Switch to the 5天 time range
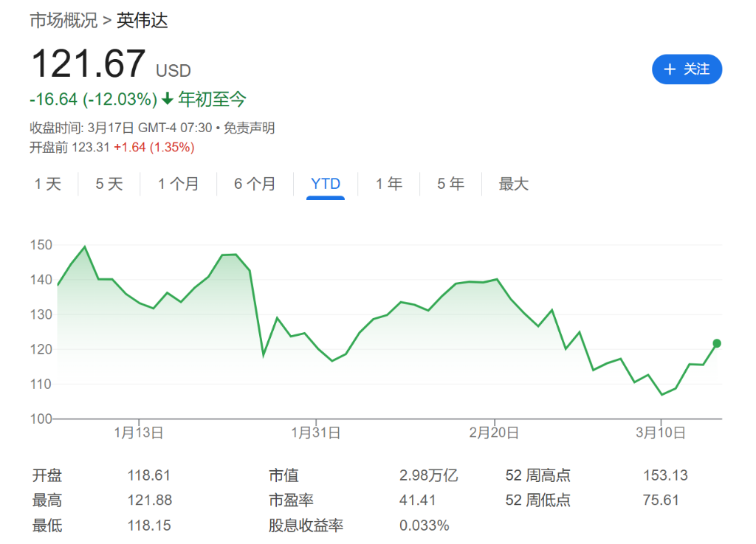This screenshot has height=544, width=756. pyautogui.click(x=109, y=184)
